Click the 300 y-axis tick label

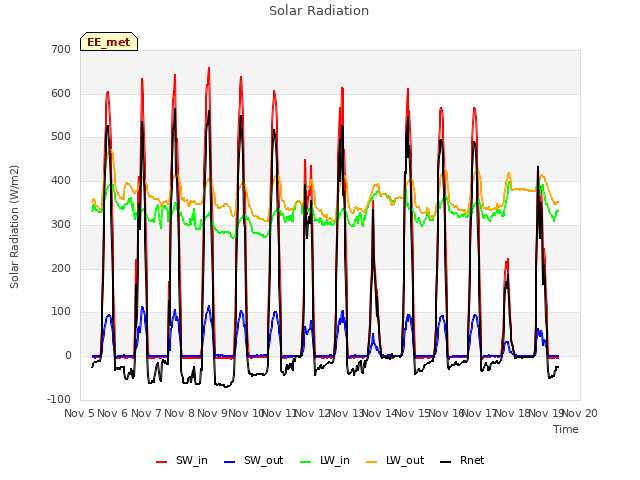[x=61, y=224]
